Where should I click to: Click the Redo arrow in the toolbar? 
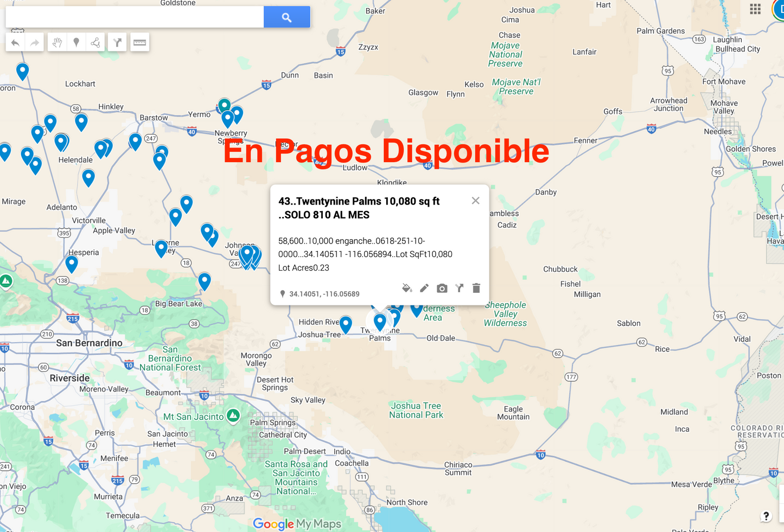[35, 42]
